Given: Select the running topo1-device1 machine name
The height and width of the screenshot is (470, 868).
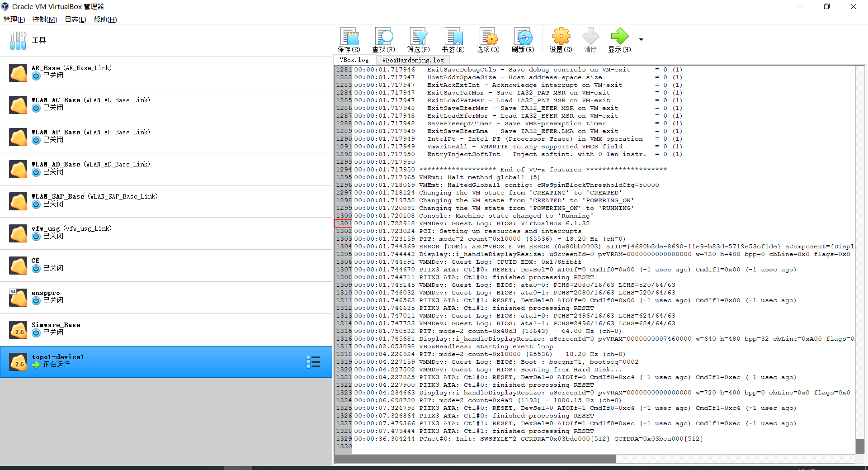Looking at the screenshot, I should point(58,357).
